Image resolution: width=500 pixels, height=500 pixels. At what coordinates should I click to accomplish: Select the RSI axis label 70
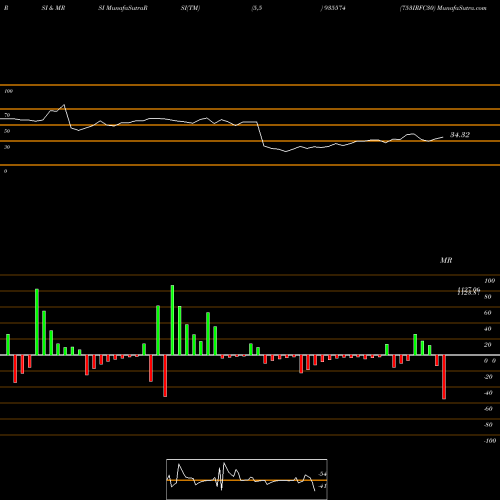click(7, 115)
